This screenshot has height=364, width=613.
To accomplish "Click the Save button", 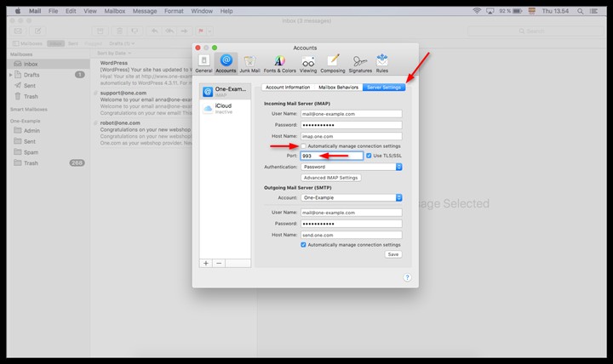I will click(393, 254).
